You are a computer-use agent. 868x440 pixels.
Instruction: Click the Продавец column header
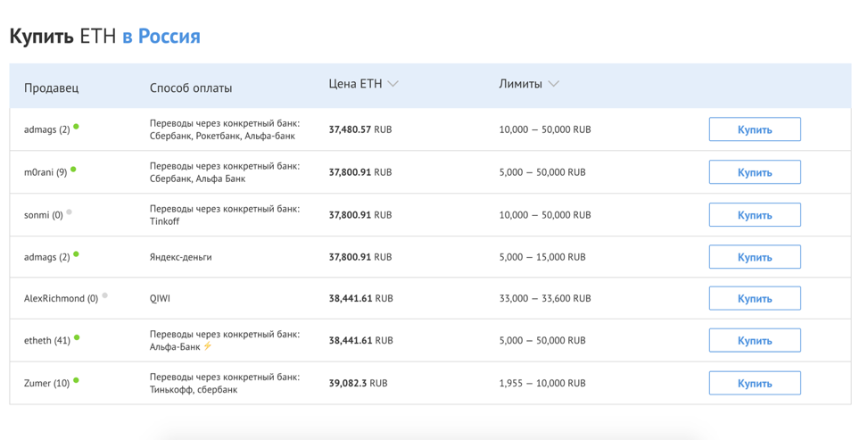[51, 87]
